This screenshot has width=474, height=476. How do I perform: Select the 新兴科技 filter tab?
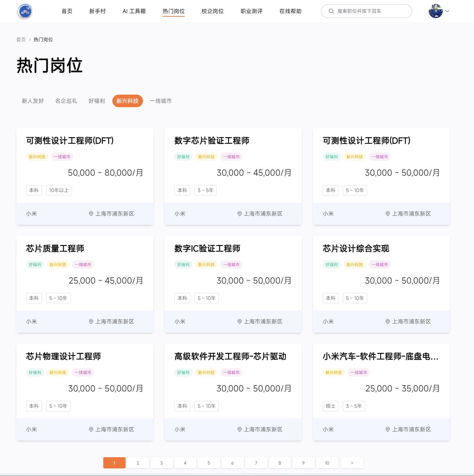tap(128, 101)
